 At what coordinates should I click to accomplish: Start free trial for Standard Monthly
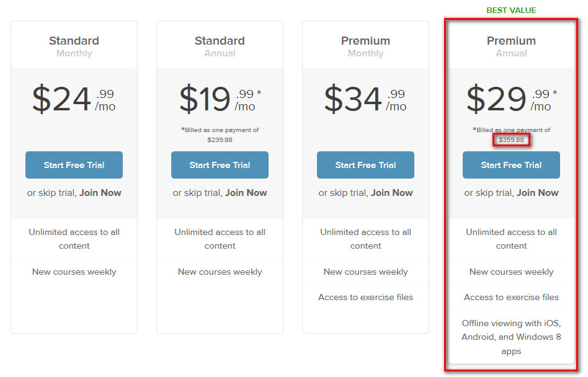point(74,165)
